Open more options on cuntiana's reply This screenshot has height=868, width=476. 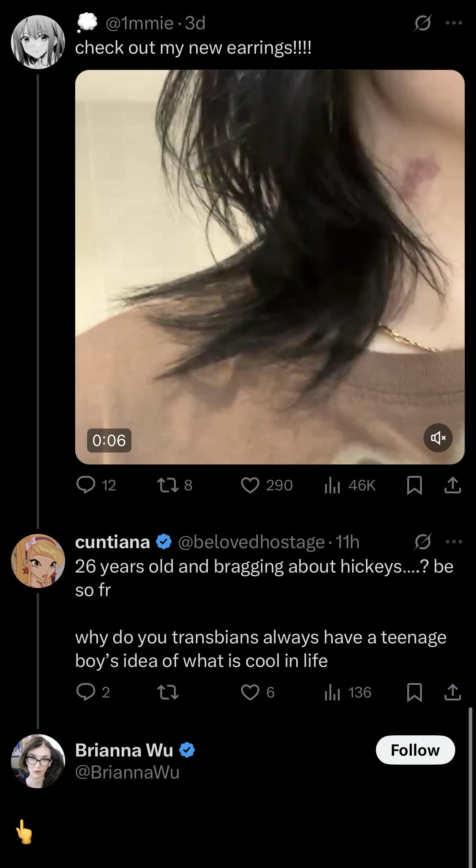tap(454, 542)
